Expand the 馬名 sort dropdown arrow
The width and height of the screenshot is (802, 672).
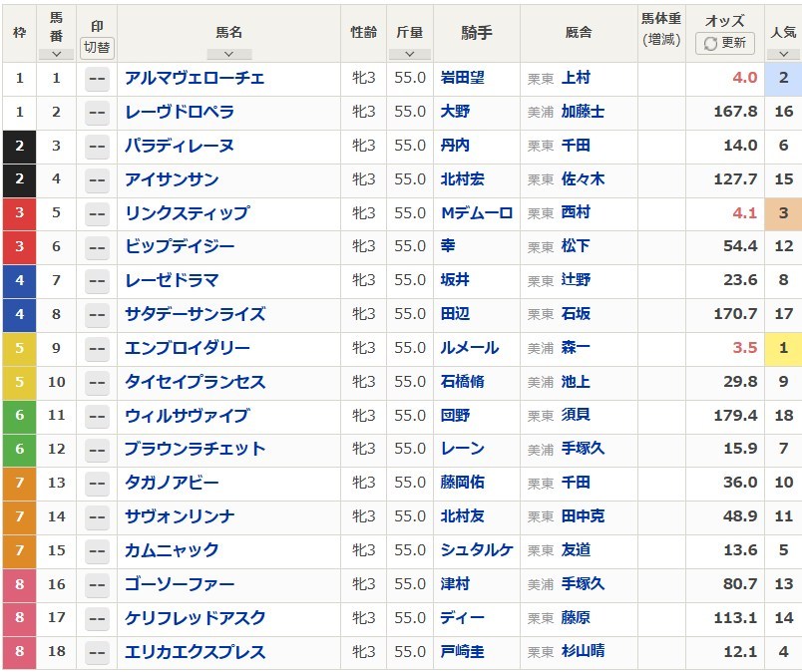coord(228,54)
